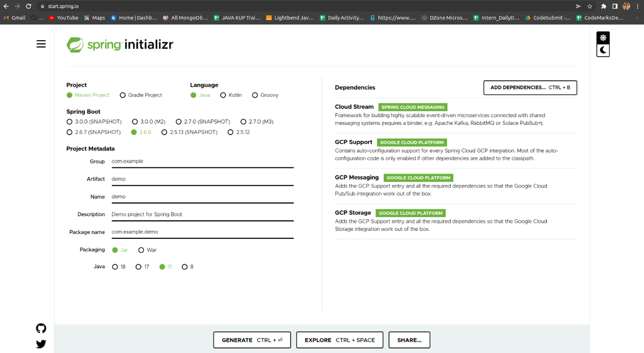Open the CodeSubmit bookmark
This screenshot has height=353, width=644.
point(548,18)
